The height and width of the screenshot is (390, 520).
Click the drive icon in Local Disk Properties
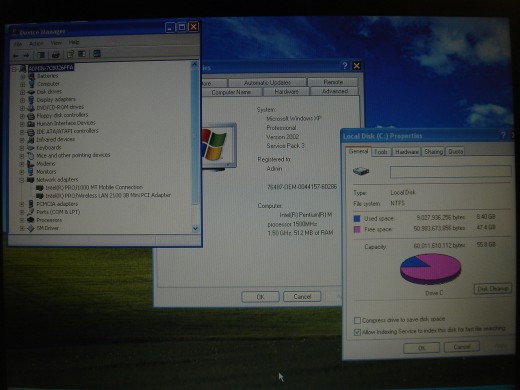[361, 172]
